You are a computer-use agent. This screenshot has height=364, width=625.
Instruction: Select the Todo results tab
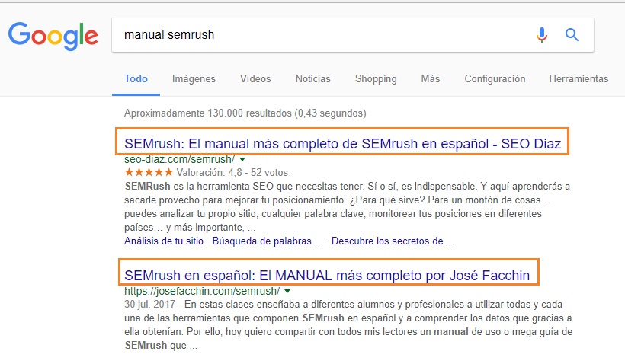(136, 78)
